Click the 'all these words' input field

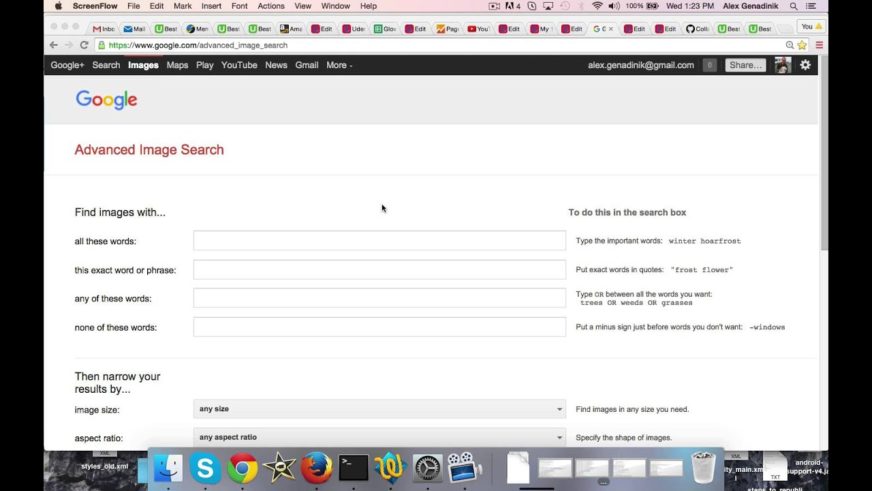tap(380, 241)
